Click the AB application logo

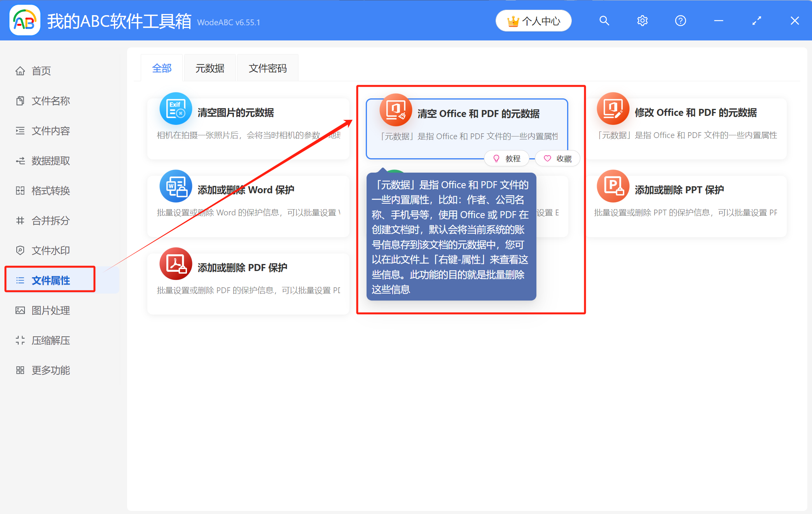tap(24, 21)
